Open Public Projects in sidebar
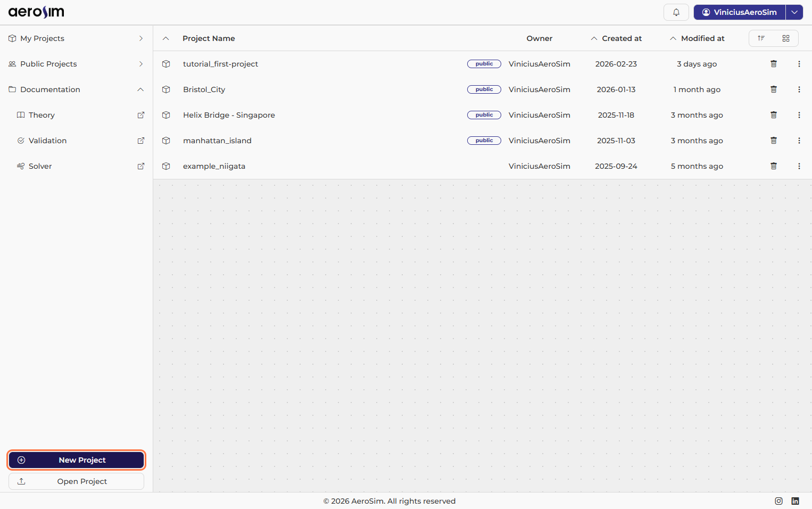Screen dimensions: 812x509 (48, 64)
